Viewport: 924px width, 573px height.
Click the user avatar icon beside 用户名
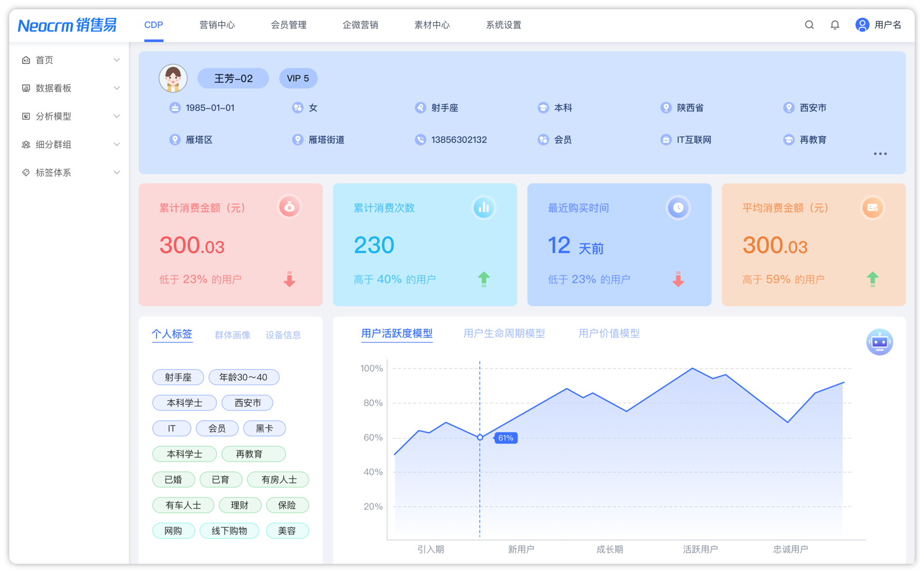pos(862,25)
